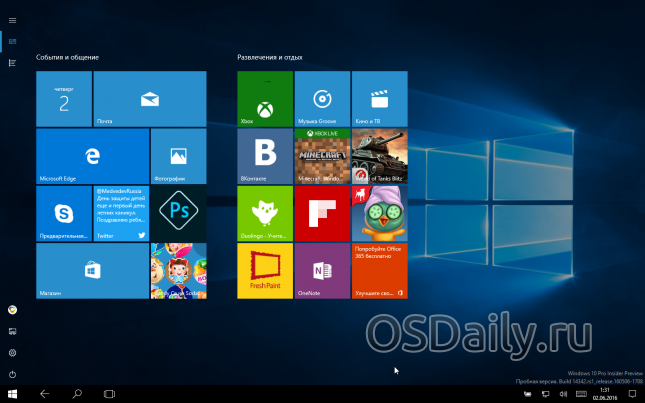Image resolution: width=645 pixels, height=403 pixels.
Task: Switch to the all apps list view
Action: click(12, 63)
